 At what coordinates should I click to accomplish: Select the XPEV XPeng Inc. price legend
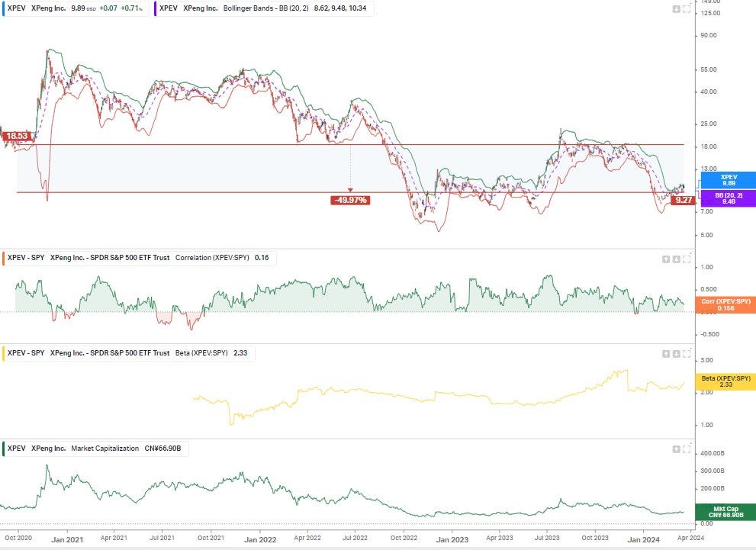(x=76, y=8)
